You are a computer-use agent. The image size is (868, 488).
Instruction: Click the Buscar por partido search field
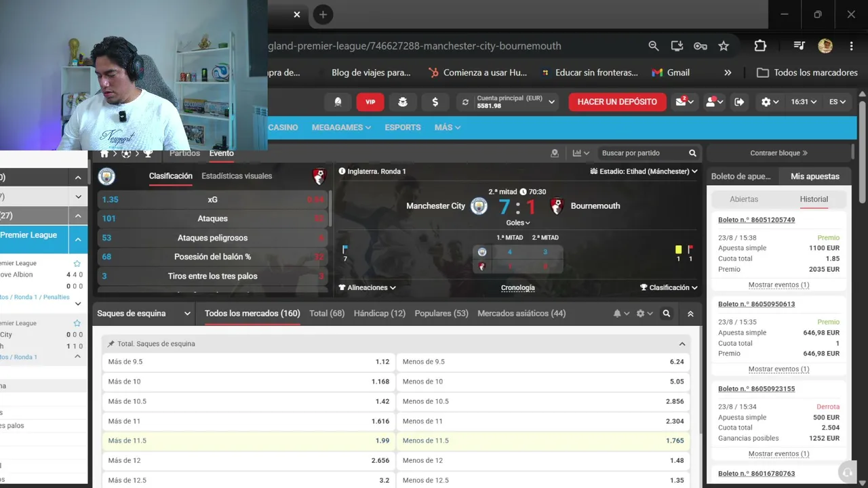pos(641,153)
